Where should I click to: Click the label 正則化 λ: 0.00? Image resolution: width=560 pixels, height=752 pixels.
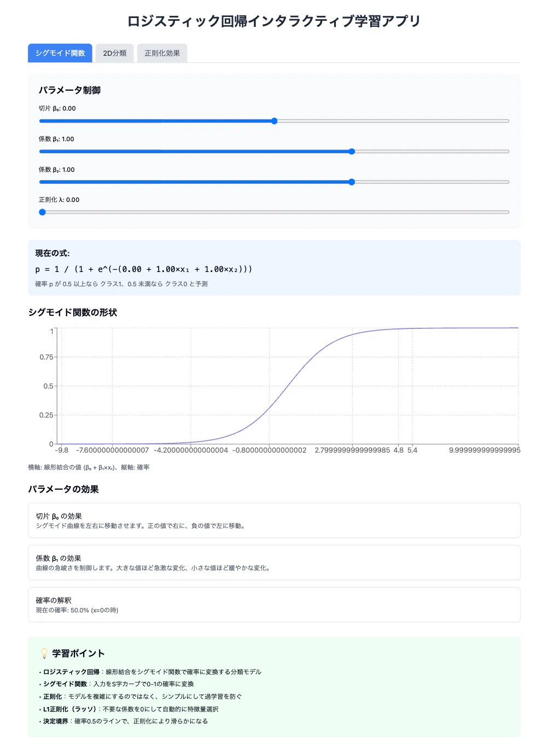59,200
